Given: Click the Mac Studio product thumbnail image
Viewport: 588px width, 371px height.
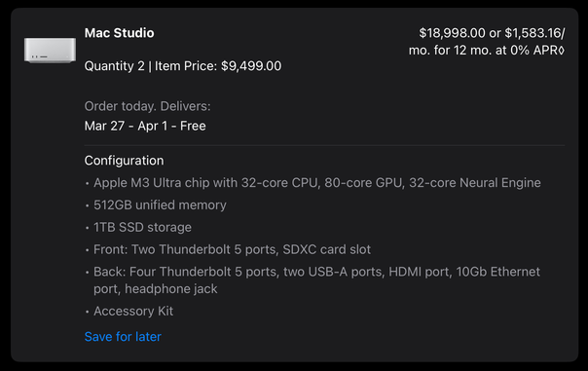Looking at the screenshot, I should (x=50, y=50).
